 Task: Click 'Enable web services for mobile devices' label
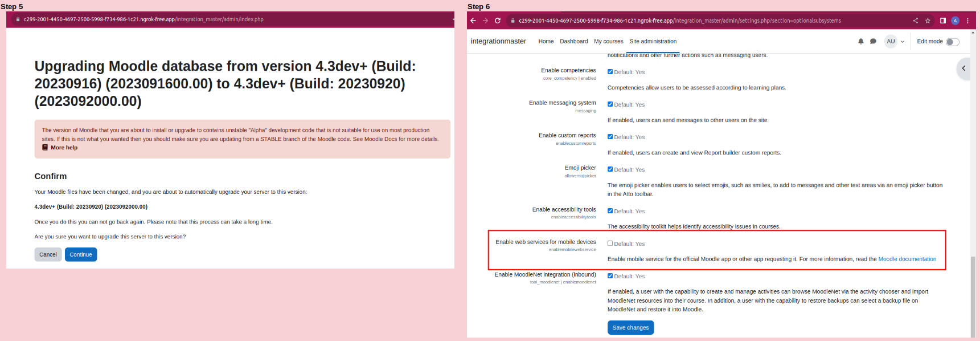coord(546,242)
